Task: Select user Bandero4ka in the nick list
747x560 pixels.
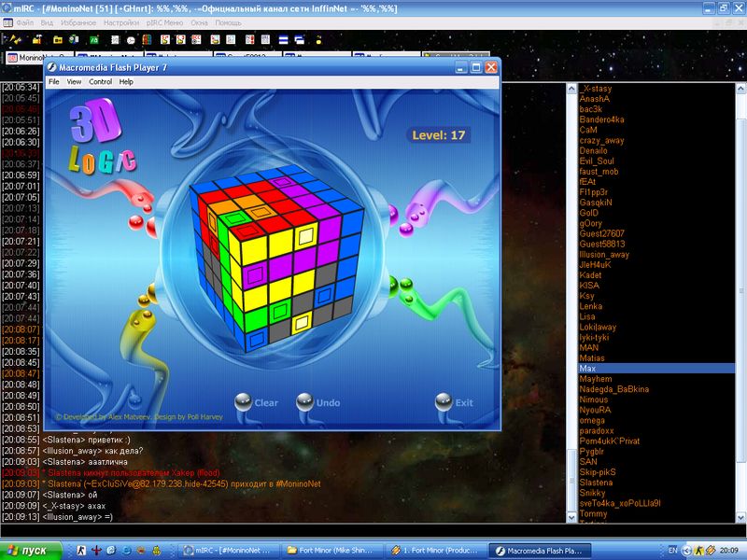Action: click(601, 119)
